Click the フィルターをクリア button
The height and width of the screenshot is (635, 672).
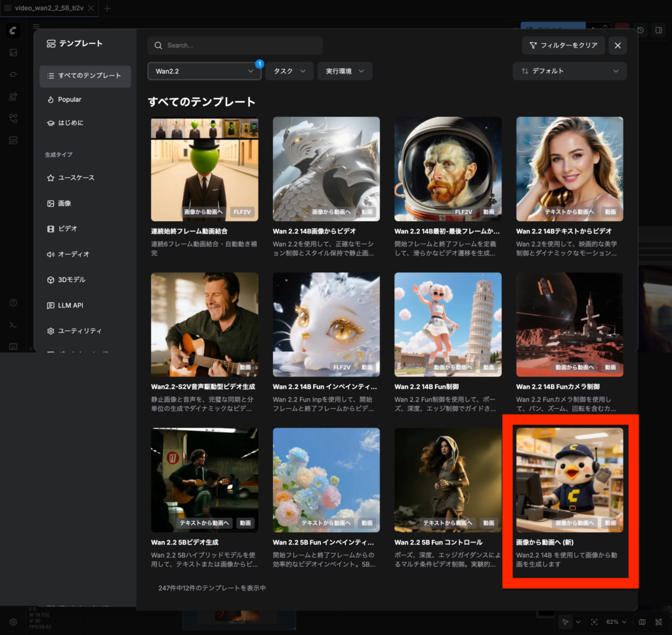coord(563,45)
